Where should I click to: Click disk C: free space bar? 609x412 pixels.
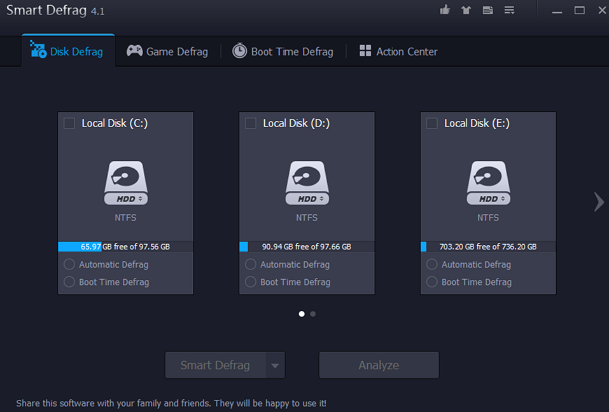(x=125, y=247)
